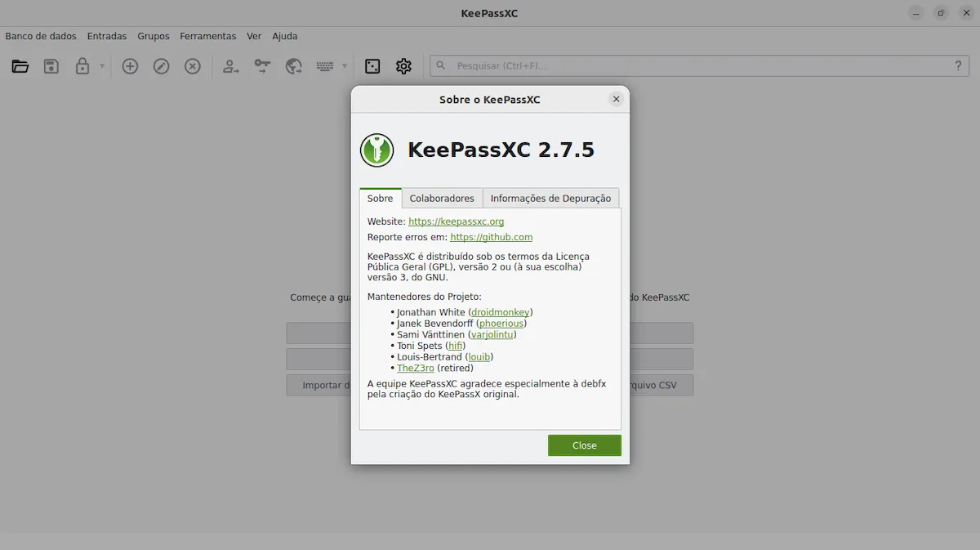Follow the TheZ3ro profile link

(416, 368)
